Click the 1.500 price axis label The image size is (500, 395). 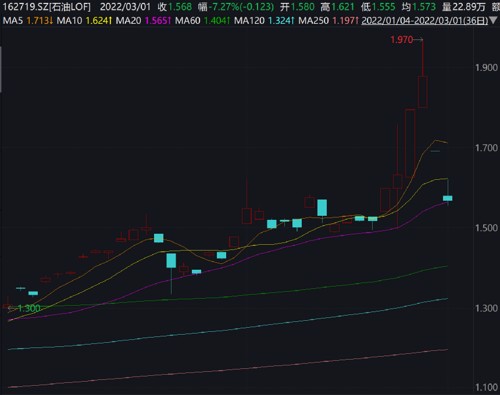486,228
